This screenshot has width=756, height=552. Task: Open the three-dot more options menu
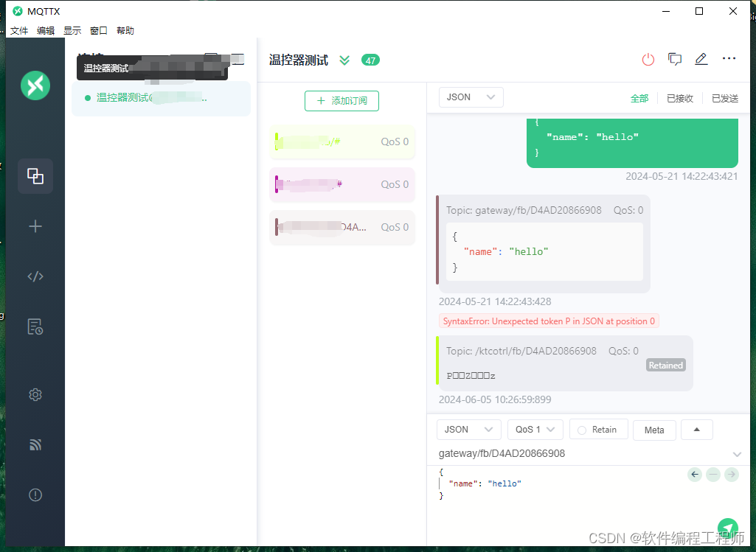coord(729,59)
